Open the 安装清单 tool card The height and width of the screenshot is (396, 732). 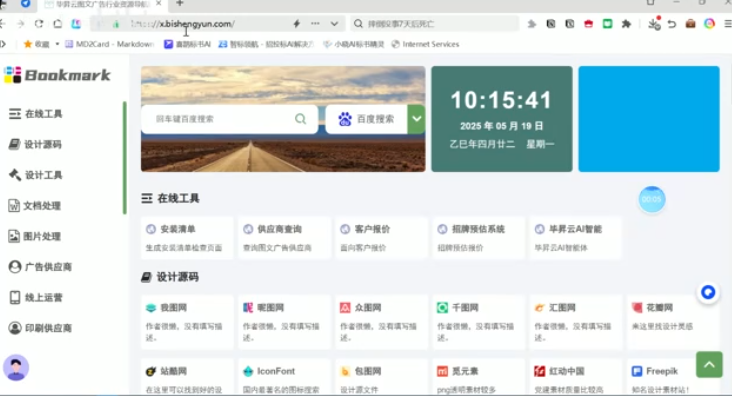[x=187, y=237]
